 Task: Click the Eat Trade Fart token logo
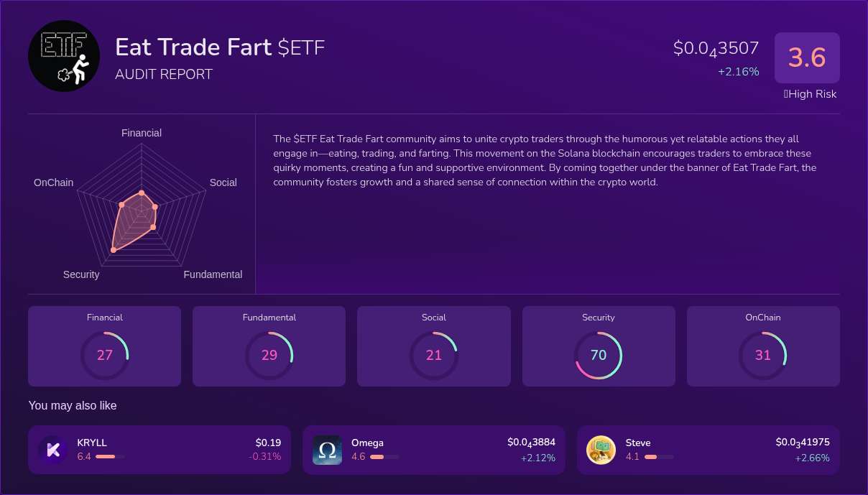click(x=64, y=56)
